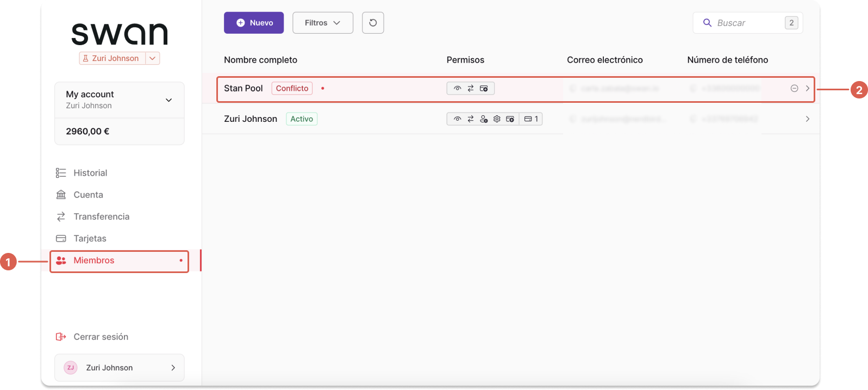
Task: Click Zuri Johnson's card-add permission icon
Action: [x=510, y=119]
